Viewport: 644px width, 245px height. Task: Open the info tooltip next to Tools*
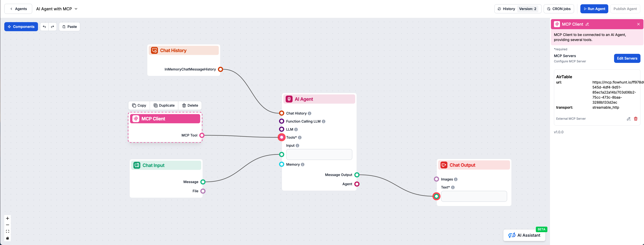(300, 138)
